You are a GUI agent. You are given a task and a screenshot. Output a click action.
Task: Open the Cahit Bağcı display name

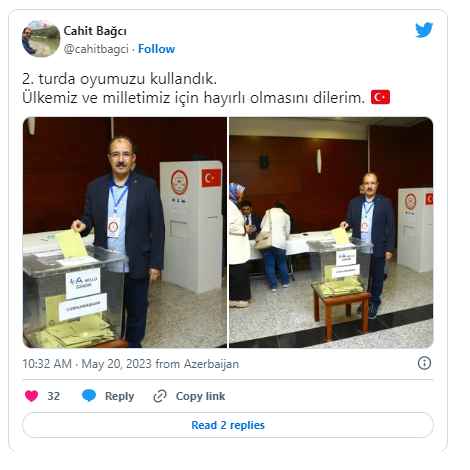[95, 31]
